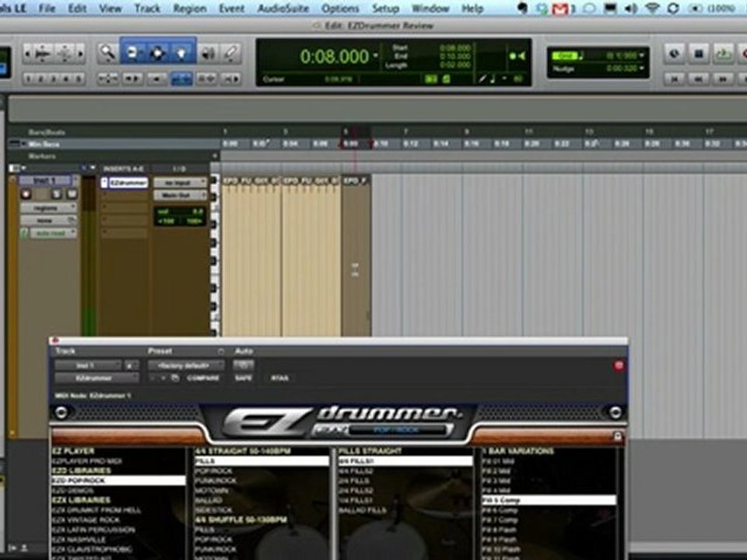The height and width of the screenshot is (560, 747).
Task: Click the red target button in plug-in header
Action: click(619, 366)
